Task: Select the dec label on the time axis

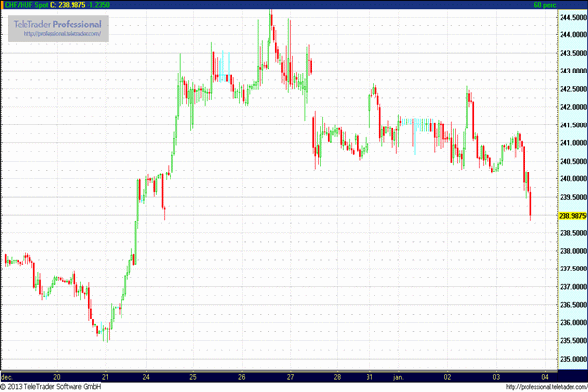Action: pyautogui.click(x=7, y=376)
